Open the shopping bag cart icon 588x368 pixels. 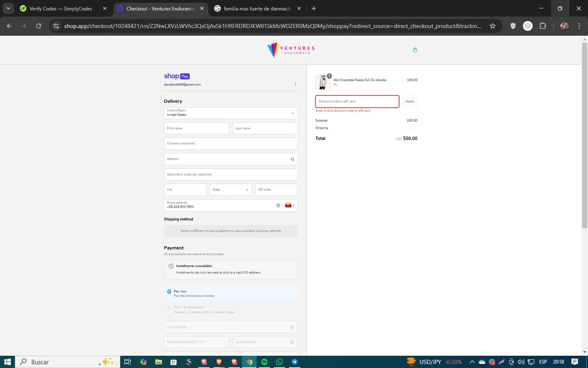pyautogui.click(x=415, y=50)
